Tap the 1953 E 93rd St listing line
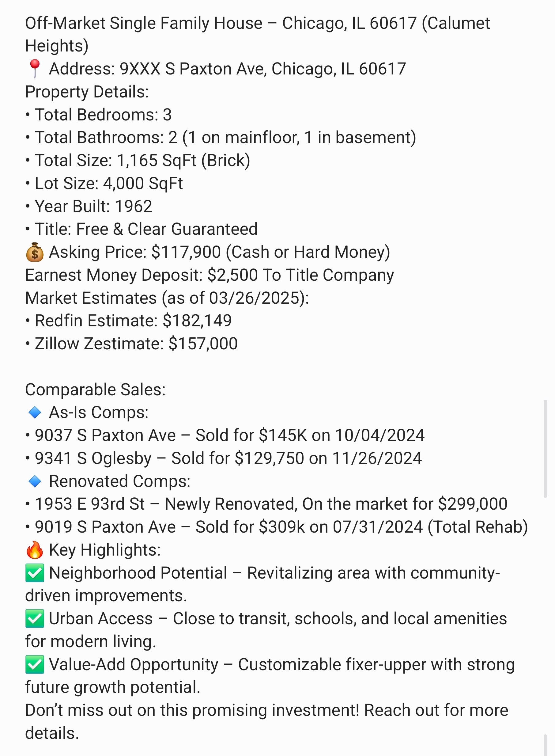This screenshot has width=555, height=756. tap(266, 504)
